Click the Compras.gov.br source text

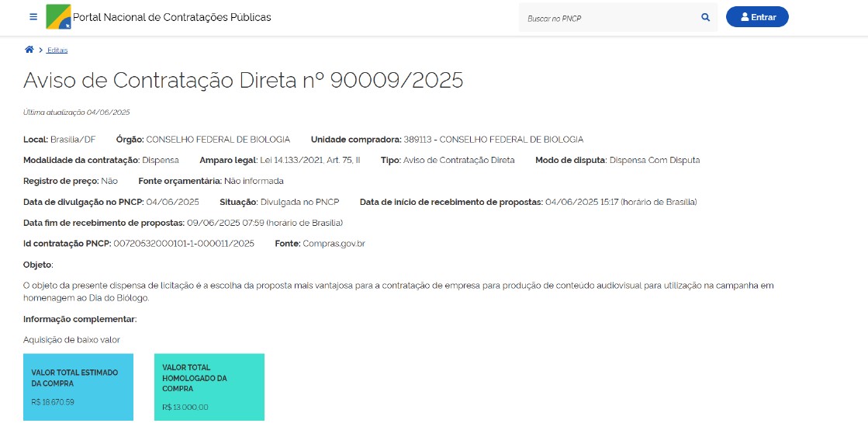pos(334,244)
